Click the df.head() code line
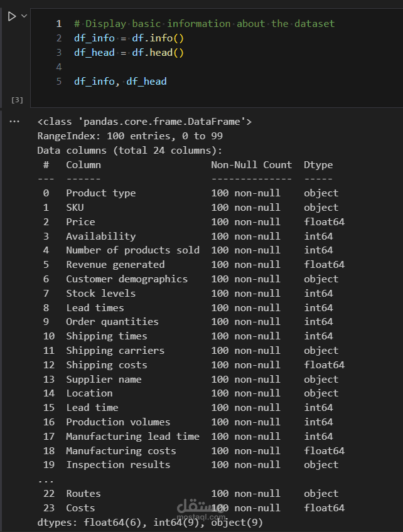The width and height of the screenshot is (403, 532). point(128,53)
